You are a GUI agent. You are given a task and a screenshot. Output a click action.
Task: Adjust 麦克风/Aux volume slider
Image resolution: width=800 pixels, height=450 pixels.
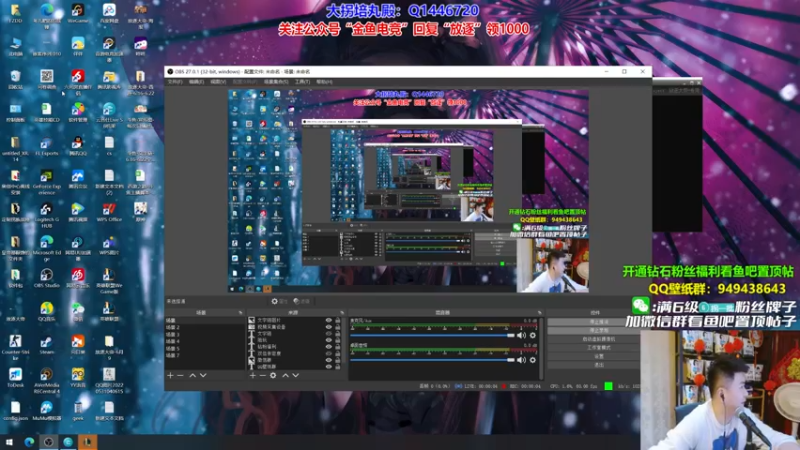pyautogui.click(x=433, y=335)
